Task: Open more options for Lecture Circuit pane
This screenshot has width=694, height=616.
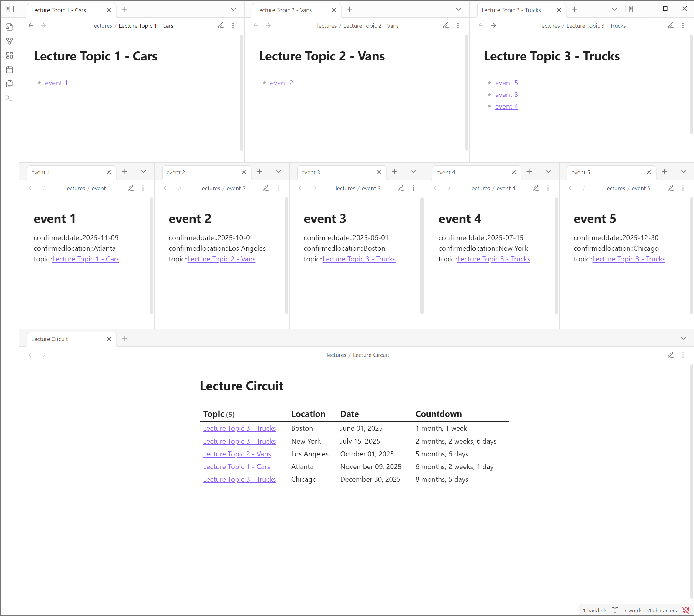Action: [x=683, y=355]
